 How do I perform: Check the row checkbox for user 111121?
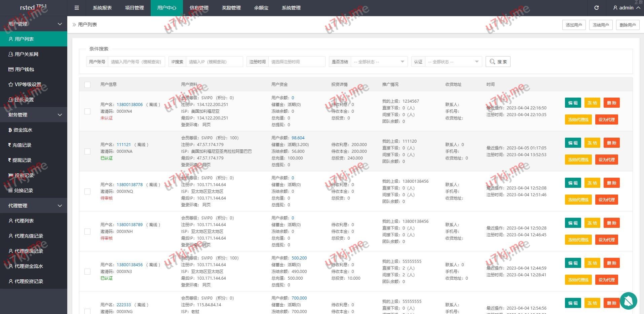coord(87,151)
